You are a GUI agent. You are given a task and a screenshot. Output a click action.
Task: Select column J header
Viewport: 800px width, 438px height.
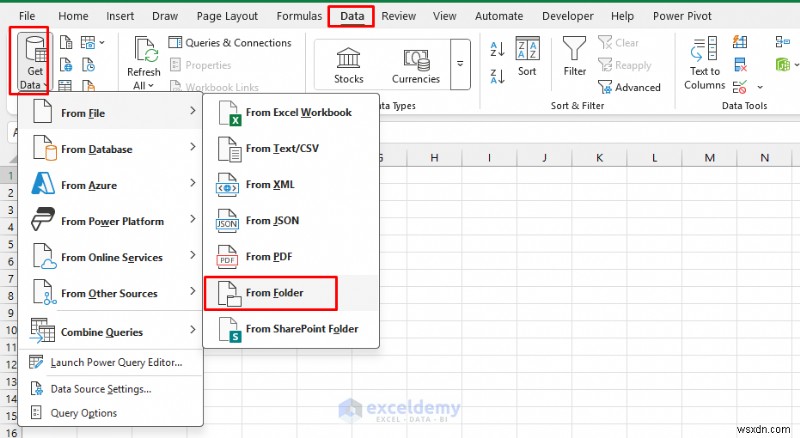click(544, 158)
